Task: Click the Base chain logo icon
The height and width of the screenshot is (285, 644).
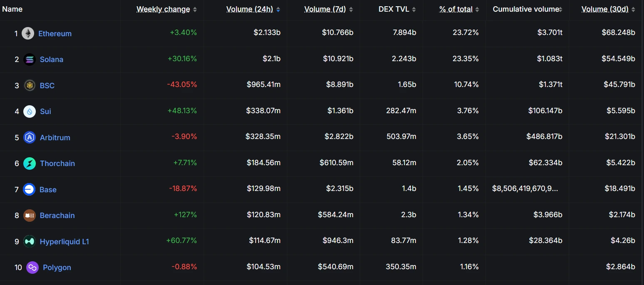Action: coord(29,189)
